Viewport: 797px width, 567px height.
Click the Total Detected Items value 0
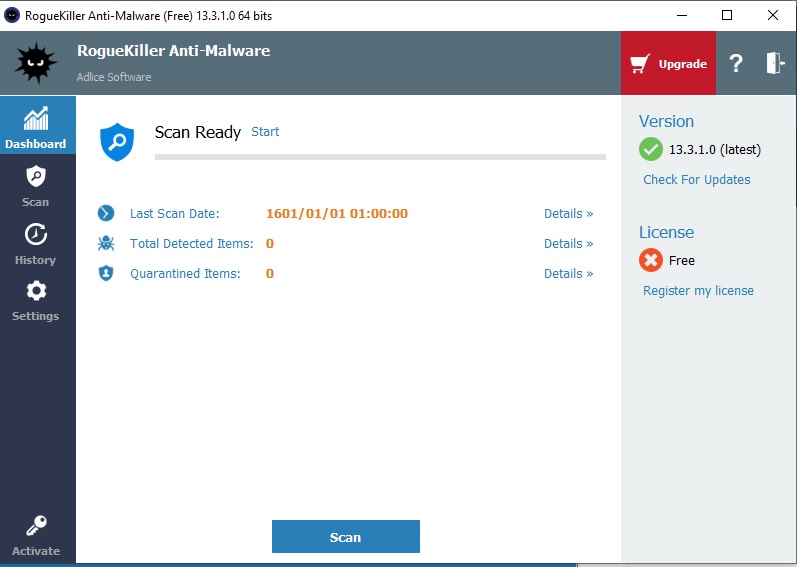(x=270, y=243)
